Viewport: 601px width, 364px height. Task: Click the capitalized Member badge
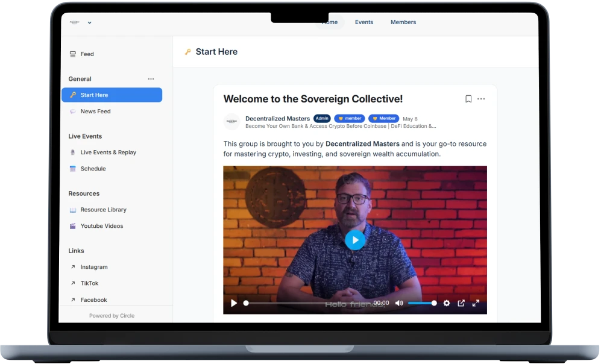(383, 118)
